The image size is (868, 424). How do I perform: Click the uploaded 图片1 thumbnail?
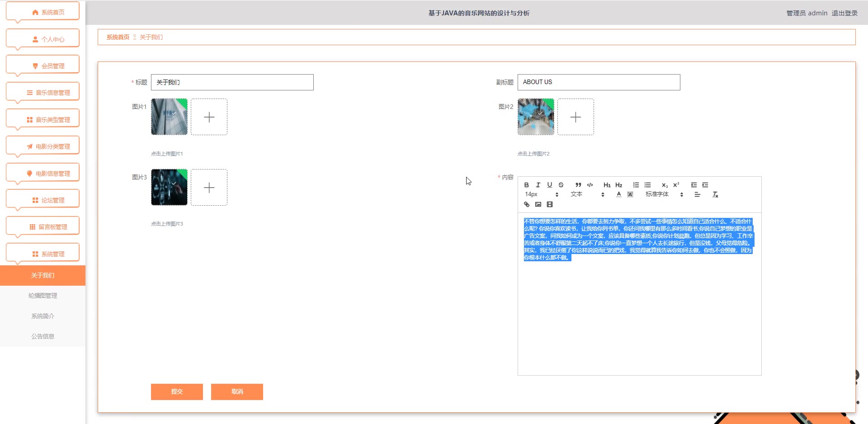point(169,117)
